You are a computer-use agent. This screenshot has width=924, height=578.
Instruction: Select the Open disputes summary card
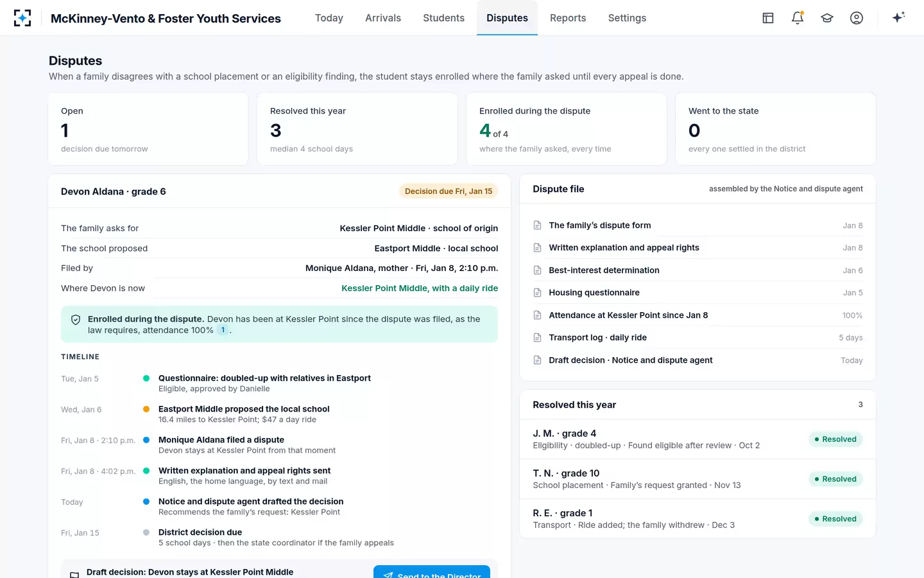pyautogui.click(x=148, y=129)
